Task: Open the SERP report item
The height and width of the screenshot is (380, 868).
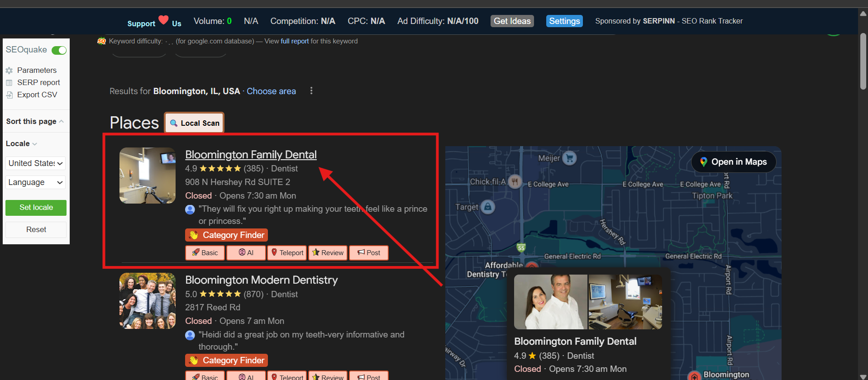Action: coord(38,82)
